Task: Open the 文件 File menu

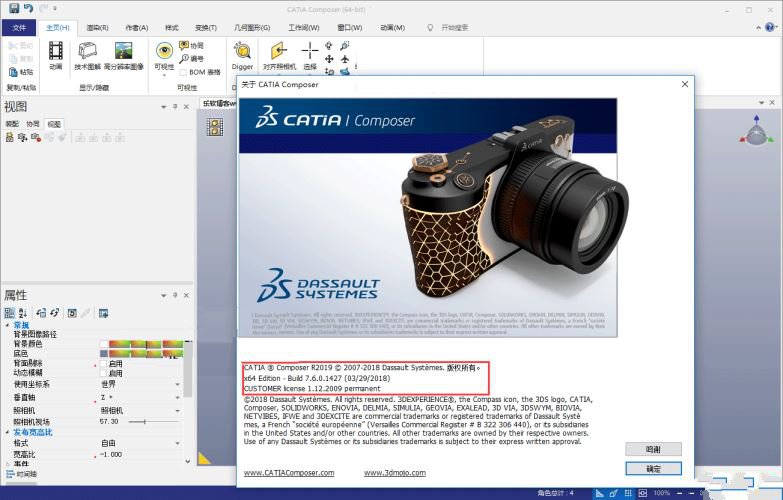Action: coord(19,27)
